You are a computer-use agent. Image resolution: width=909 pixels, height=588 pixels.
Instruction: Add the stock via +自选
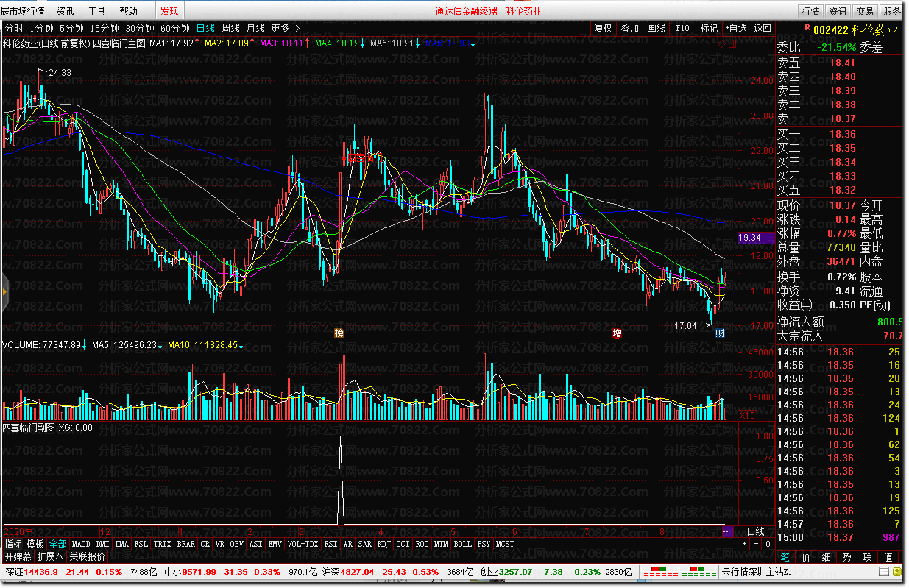pyautogui.click(x=735, y=29)
